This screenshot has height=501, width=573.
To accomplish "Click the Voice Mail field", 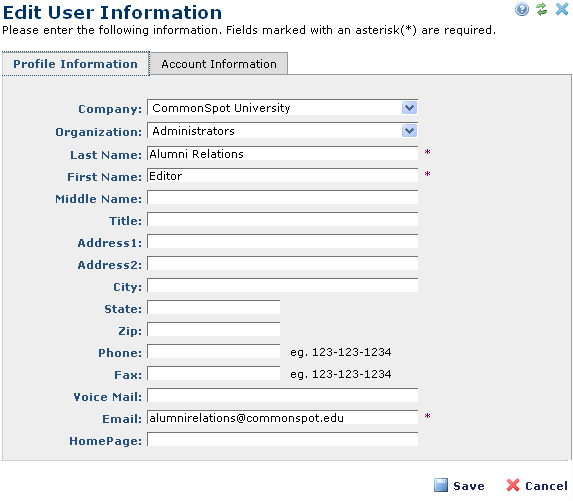I will click(282, 395).
